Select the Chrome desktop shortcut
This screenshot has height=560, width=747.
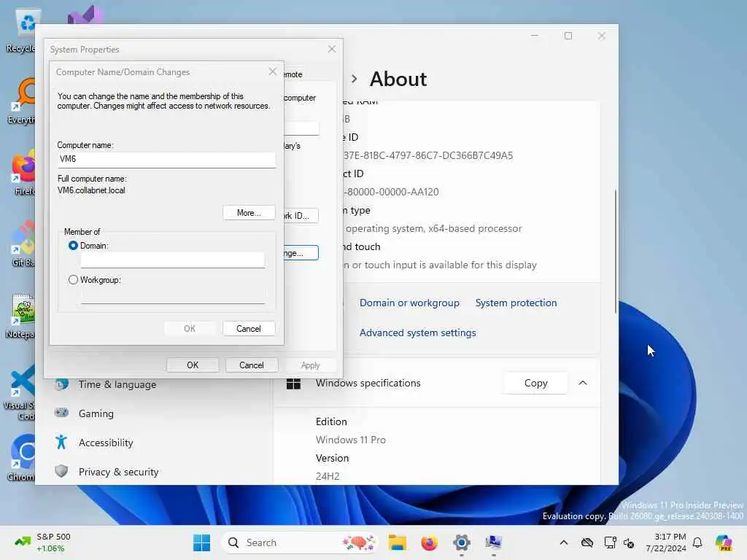click(21, 458)
